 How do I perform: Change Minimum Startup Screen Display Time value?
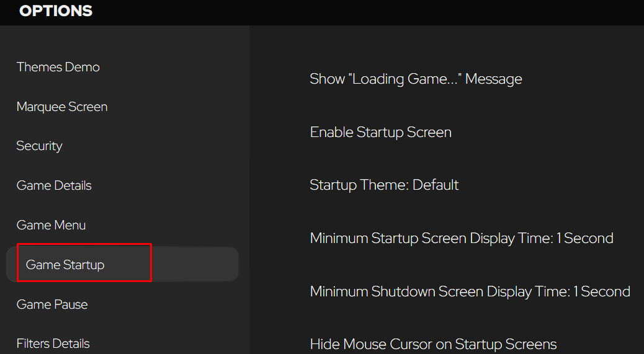pos(462,238)
